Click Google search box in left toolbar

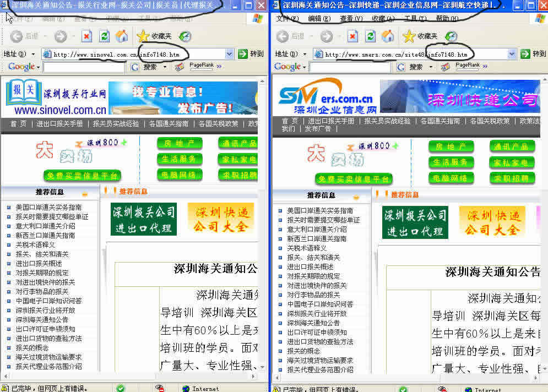pyautogui.click(x=84, y=67)
